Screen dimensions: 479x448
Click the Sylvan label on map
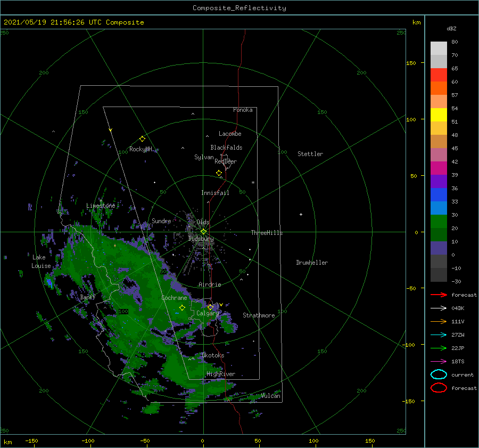pos(204,157)
